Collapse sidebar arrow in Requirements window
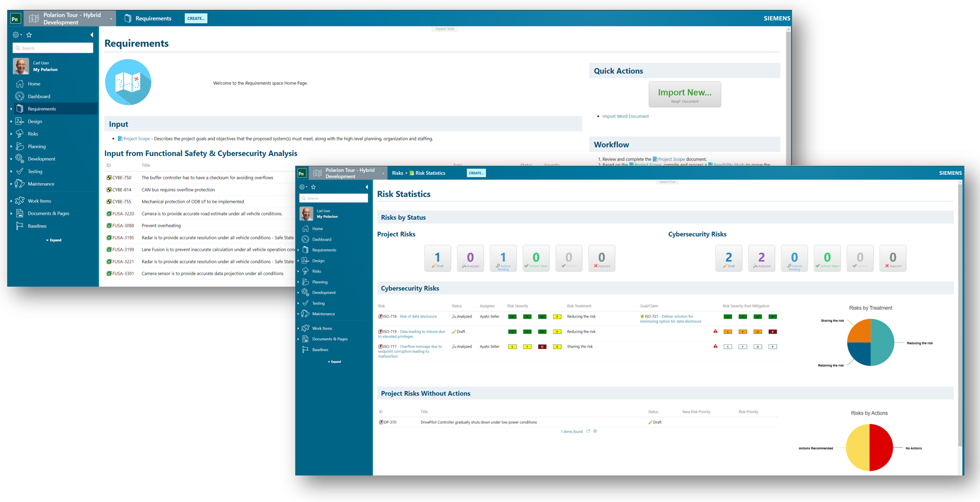This screenshot has width=980, height=502. [92, 35]
